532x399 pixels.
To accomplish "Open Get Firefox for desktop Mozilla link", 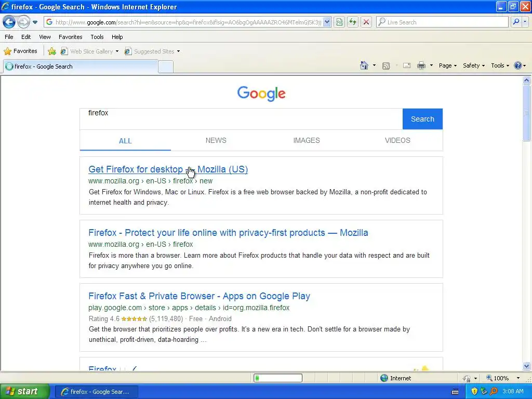I will pos(168,169).
